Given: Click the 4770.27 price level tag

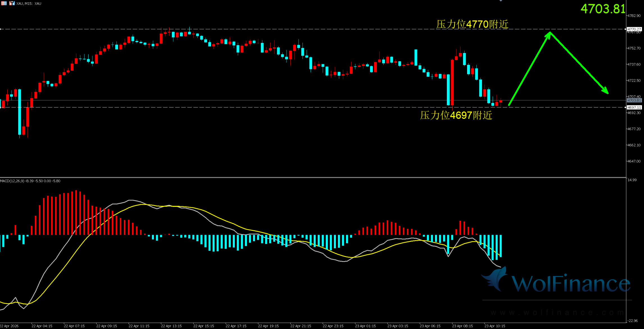Looking at the screenshot, I should point(634,29).
